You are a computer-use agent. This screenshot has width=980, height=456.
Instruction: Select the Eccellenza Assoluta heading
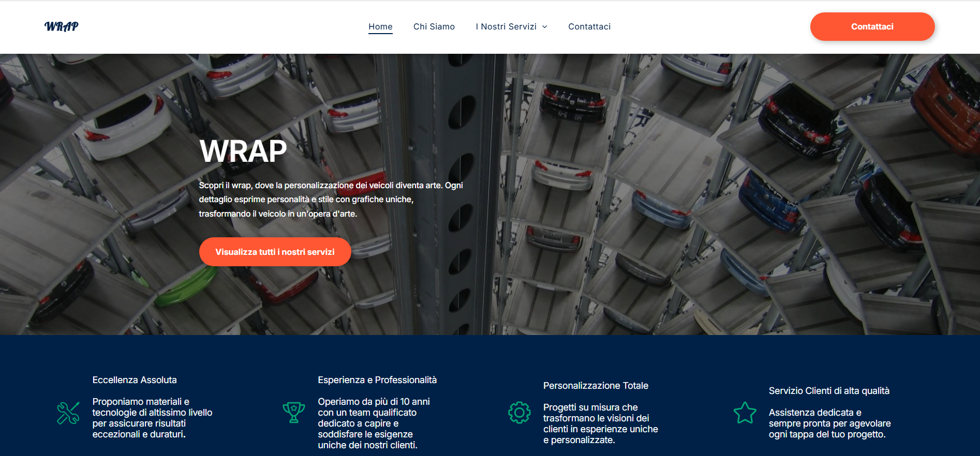tap(135, 380)
